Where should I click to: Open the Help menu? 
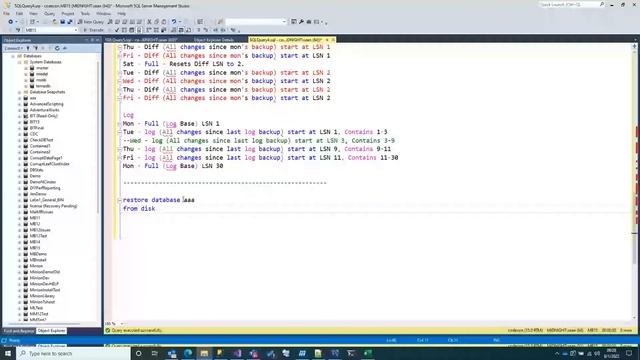[x=122, y=13]
